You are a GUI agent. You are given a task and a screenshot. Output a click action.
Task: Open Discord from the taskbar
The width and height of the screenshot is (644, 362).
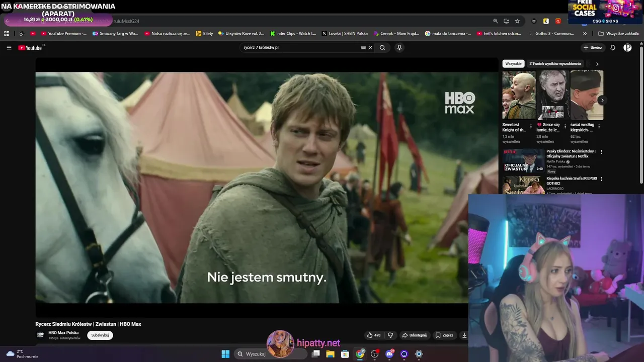pyautogui.click(x=389, y=354)
